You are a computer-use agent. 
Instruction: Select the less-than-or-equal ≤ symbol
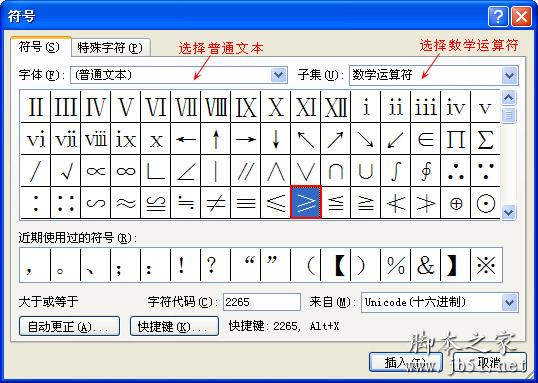[x=276, y=203]
